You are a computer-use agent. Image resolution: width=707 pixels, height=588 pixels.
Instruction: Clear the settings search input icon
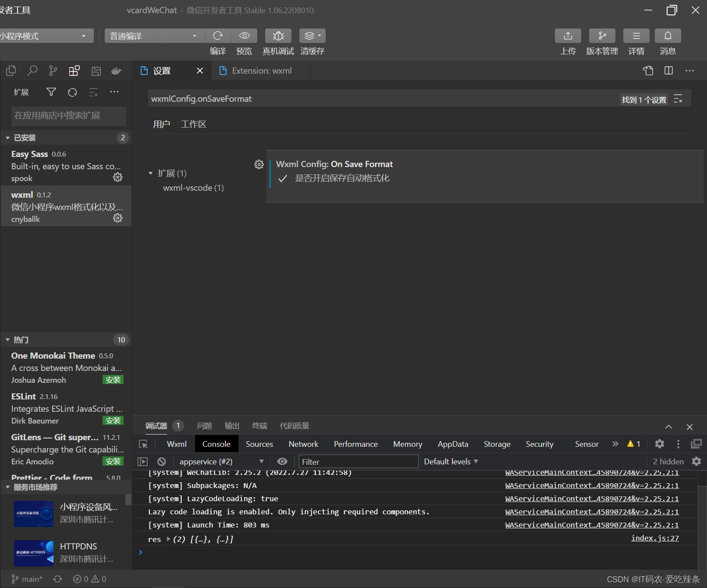pyautogui.click(x=678, y=99)
